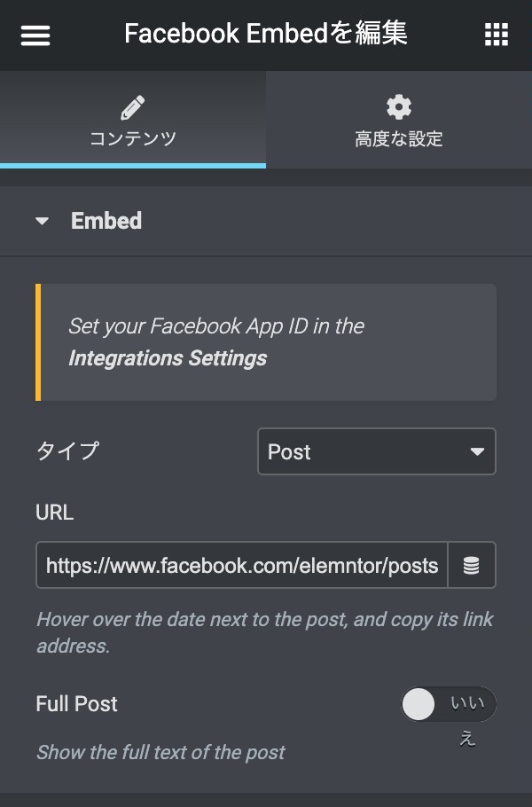This screenshot has height=807, width=532.
Task: Open the Elementor hamburger menu
Action: click(35, 35)
